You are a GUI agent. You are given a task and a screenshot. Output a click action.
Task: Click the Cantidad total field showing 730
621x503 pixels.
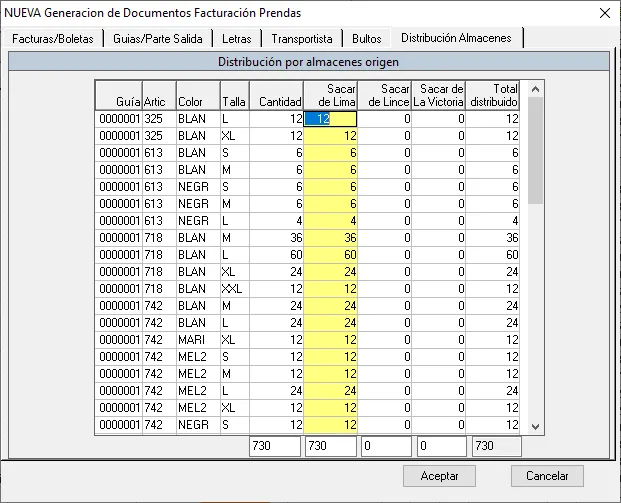click(275, 446)
